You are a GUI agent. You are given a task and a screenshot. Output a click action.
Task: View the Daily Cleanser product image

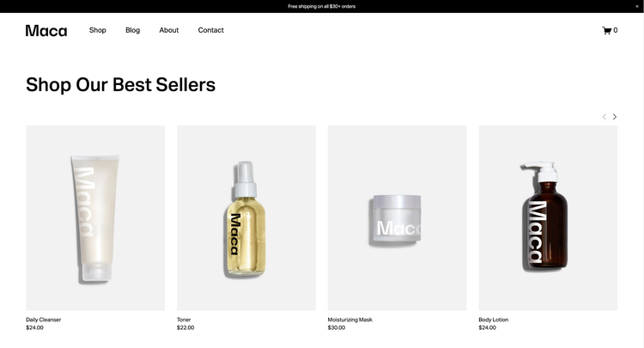(95, 217)
